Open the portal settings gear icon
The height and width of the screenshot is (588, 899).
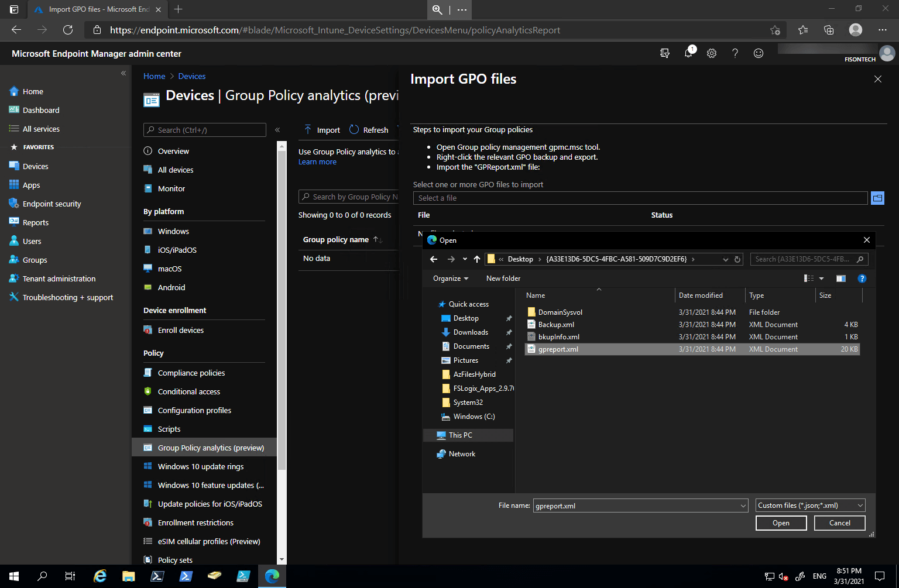pyautogui.click(x=712, y=53)
